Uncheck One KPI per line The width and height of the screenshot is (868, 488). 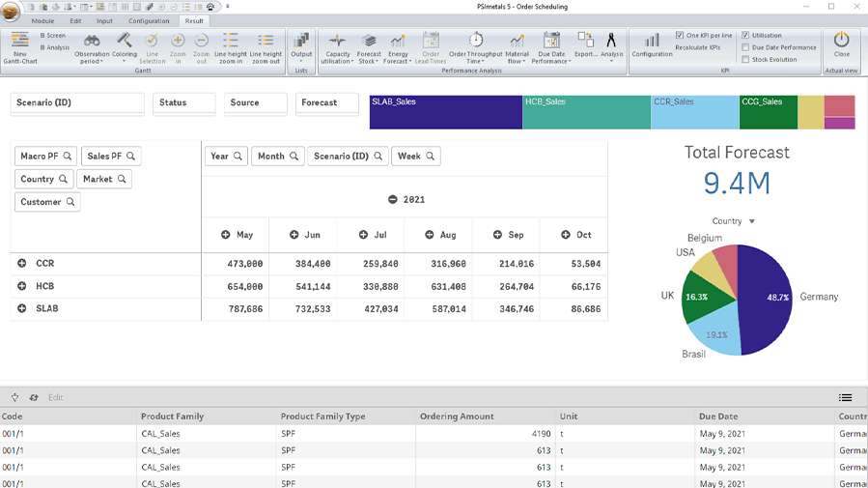[680, 36]
